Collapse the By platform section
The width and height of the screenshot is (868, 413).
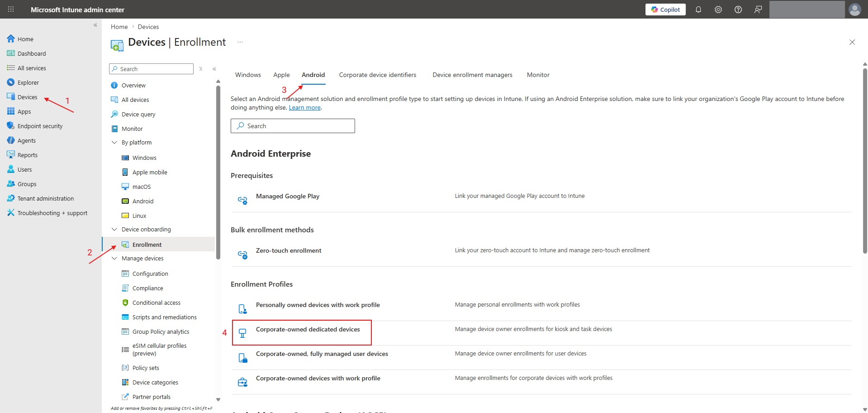[x=114, y=142]
